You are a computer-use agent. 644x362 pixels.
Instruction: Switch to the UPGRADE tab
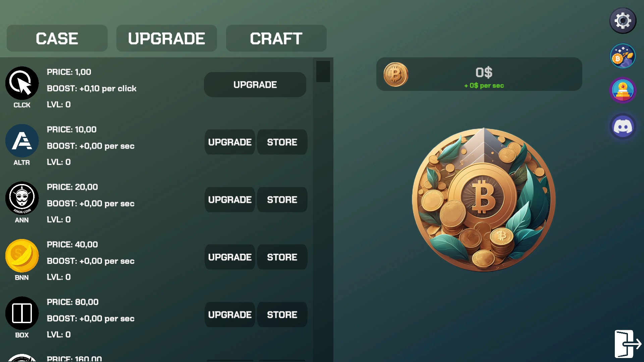(167, 38)
